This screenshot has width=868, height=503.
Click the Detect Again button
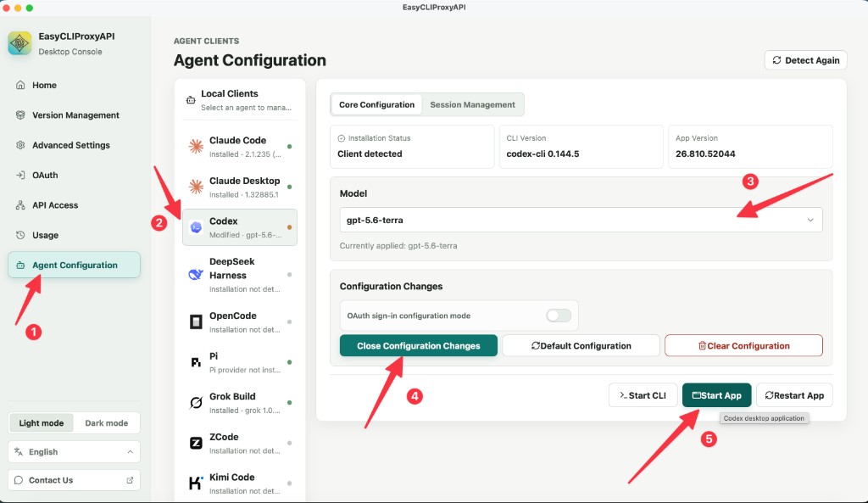click(805, 60)
